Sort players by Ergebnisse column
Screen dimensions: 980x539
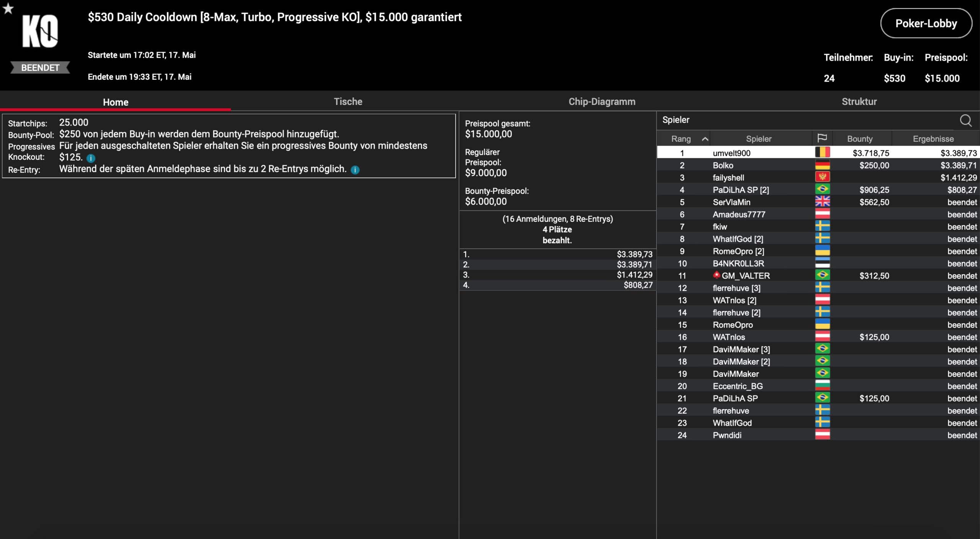933,139
